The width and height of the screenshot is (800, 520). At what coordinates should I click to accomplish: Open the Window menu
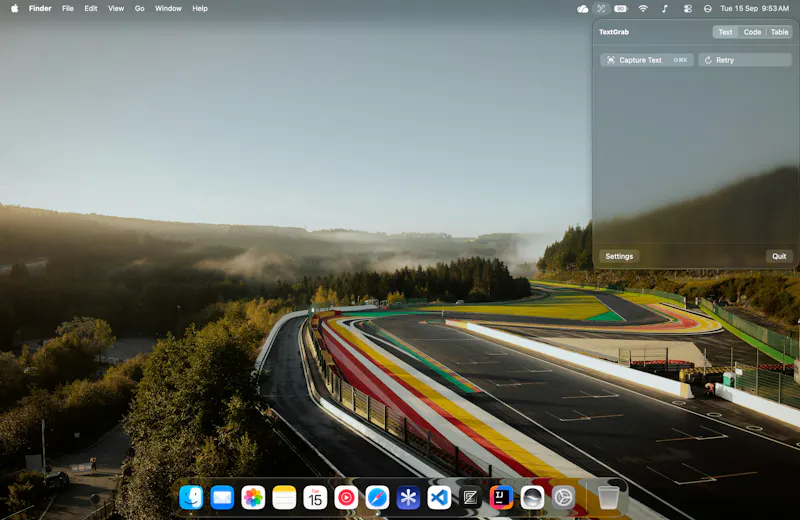(x=168, y=9)
